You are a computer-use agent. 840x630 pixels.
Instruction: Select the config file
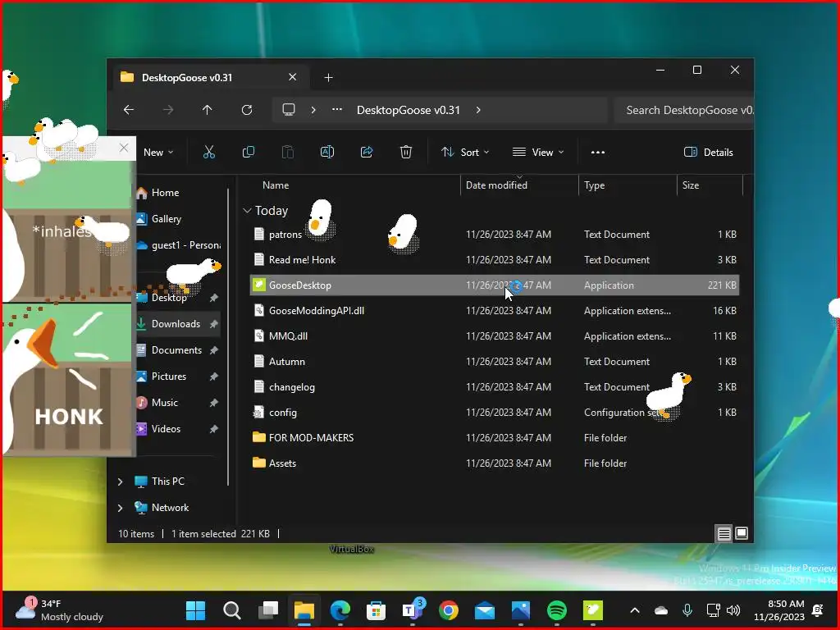pyautogui.click(x=495, y=413)
